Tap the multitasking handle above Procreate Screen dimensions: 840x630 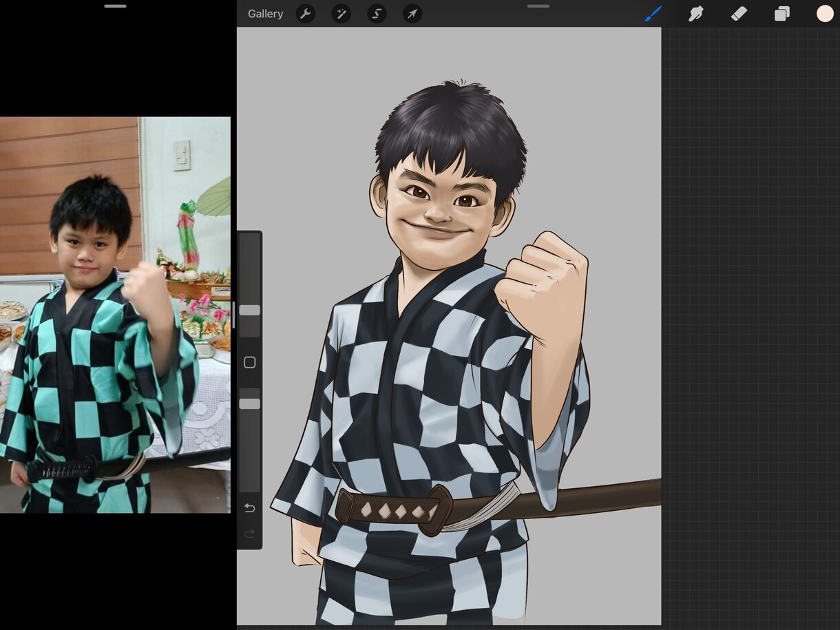coord(538,6)
